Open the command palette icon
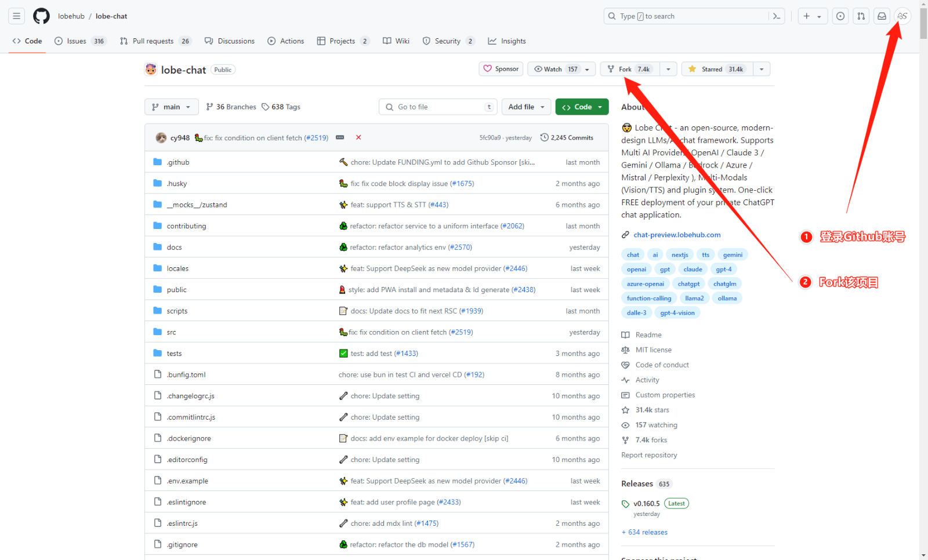The image size is (928, 560). pos(776,16)
